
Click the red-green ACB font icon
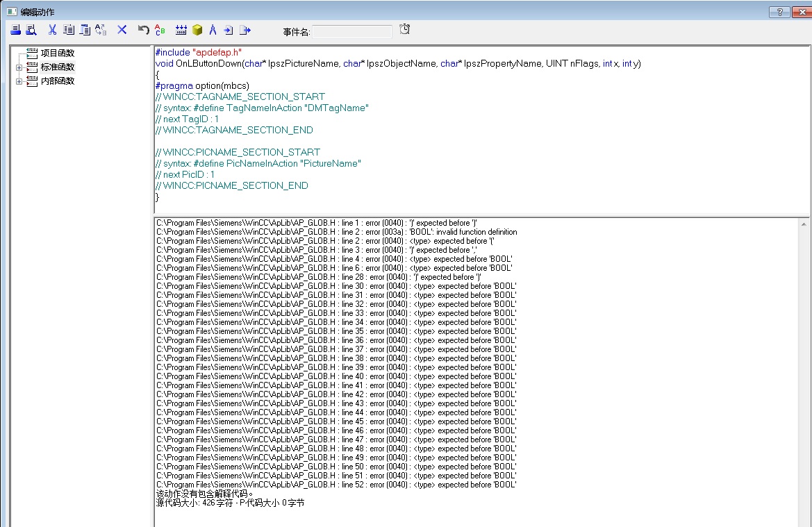(160, 30)
